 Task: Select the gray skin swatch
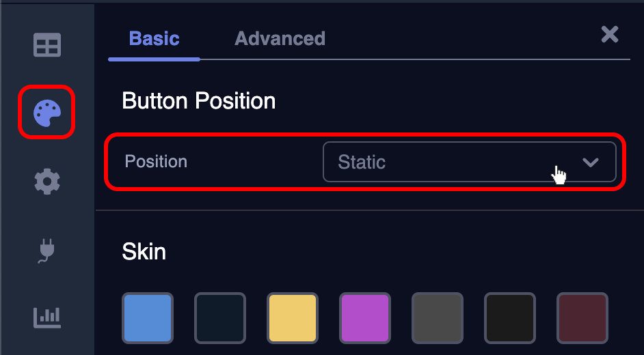tap(438, 318)
